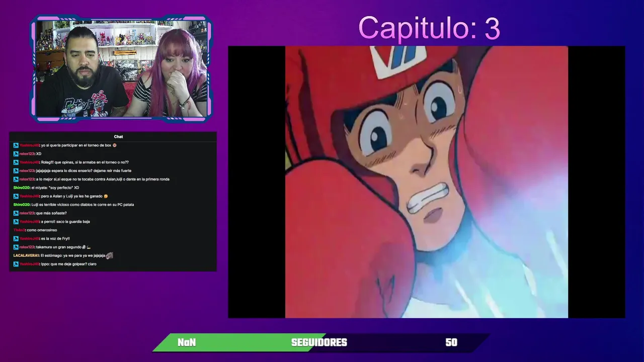The width and height of the screenshot is (644, 362).
Task: Click moderator badge on 'dejame reir más fuerte' message
Action: (16, 171)
